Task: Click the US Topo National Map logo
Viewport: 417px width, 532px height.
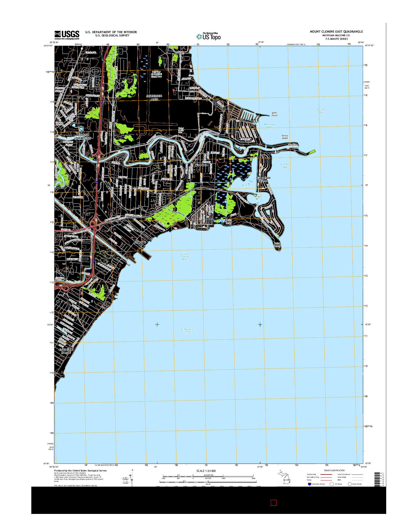Action: point(208,36)
